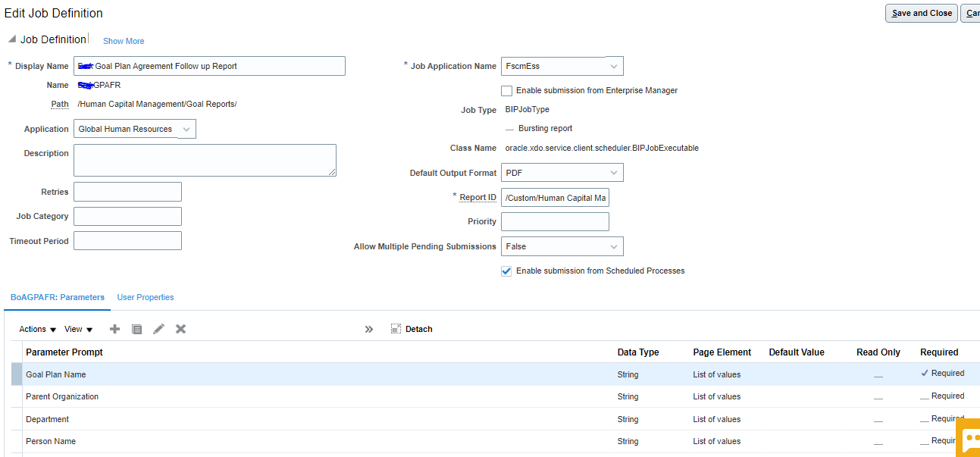
Task: Switch to the User Properties tab
Action: (145, 297)
